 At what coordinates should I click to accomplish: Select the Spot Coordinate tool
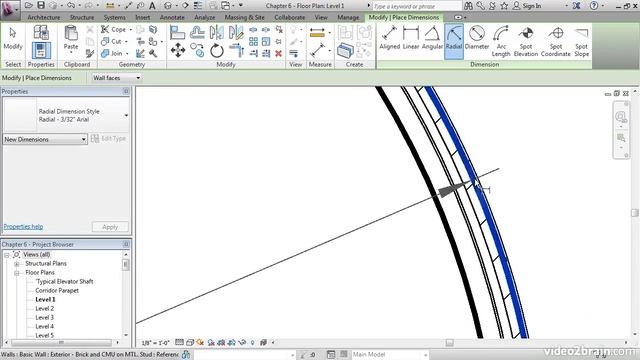(556, 41)
